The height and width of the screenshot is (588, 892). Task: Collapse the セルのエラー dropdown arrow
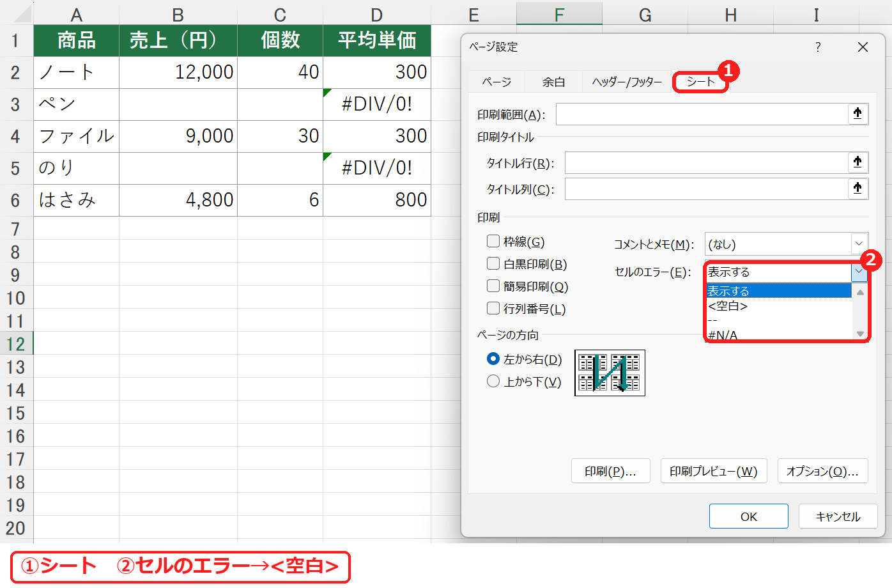click(859, 272)
